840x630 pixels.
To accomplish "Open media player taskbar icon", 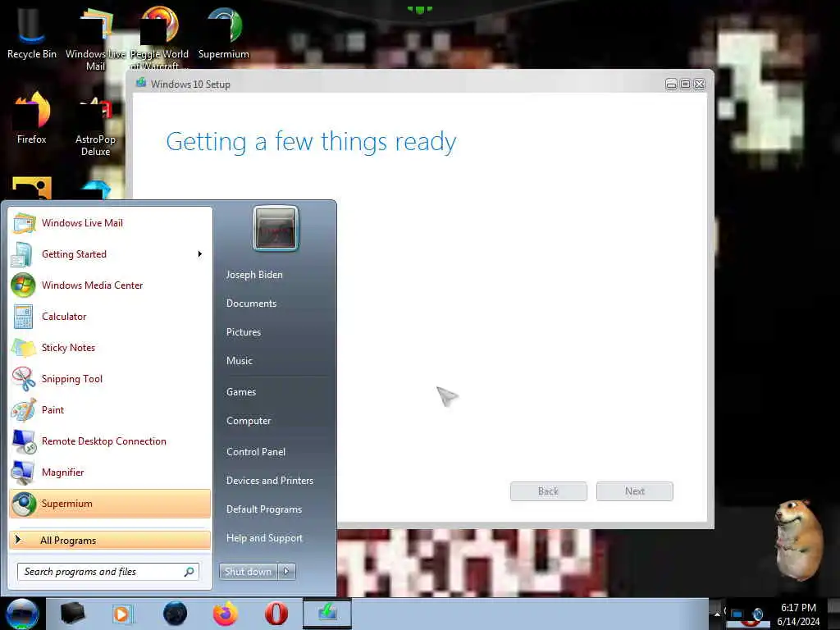I will pyautogui.click(x=121, y=614).
